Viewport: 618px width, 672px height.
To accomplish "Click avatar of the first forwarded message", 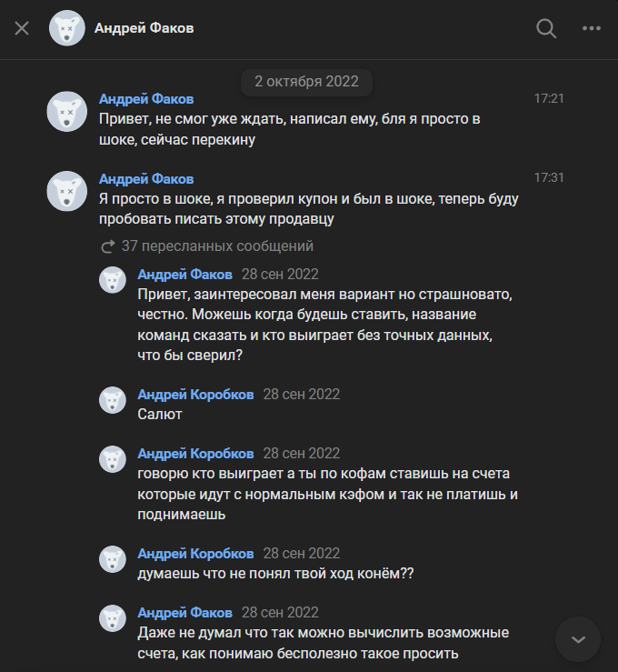I will 113,280.
